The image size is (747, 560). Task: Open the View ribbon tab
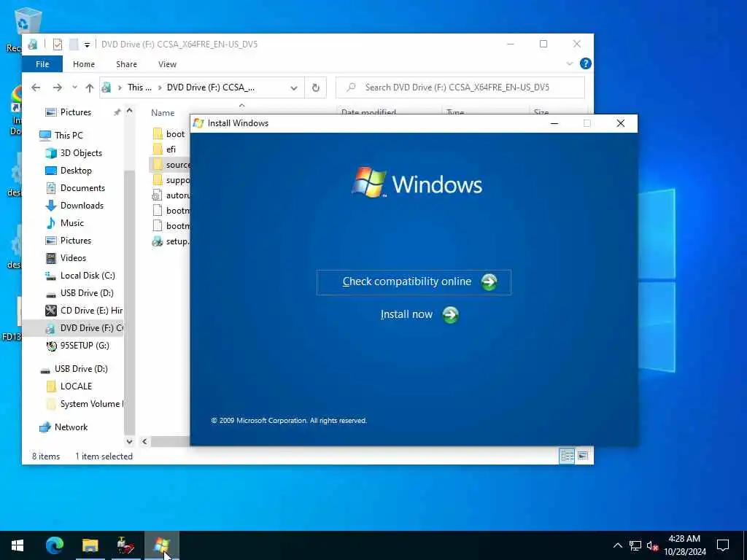pos(167,64)
